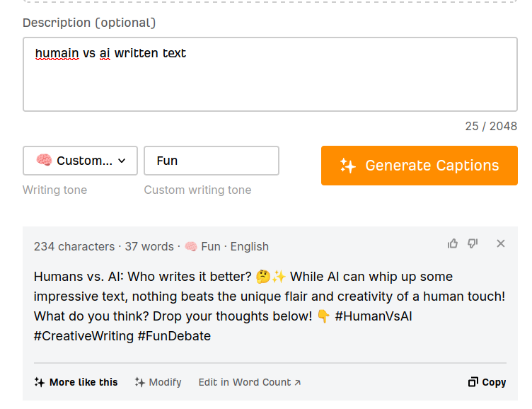Dismiss the generated caption with X icon
This screenshot has width=532, height=409.
(x=501, y=243)
